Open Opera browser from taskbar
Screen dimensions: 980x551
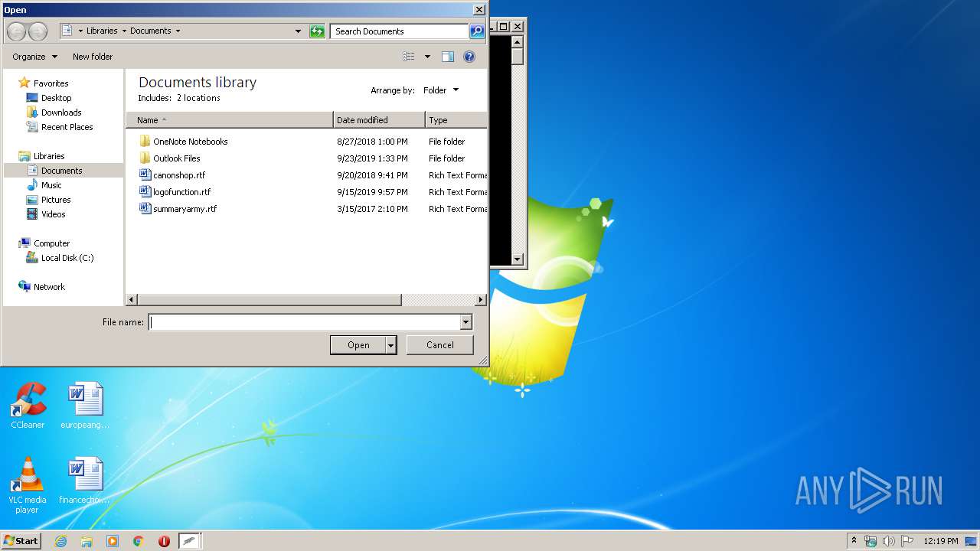point(164,541)
